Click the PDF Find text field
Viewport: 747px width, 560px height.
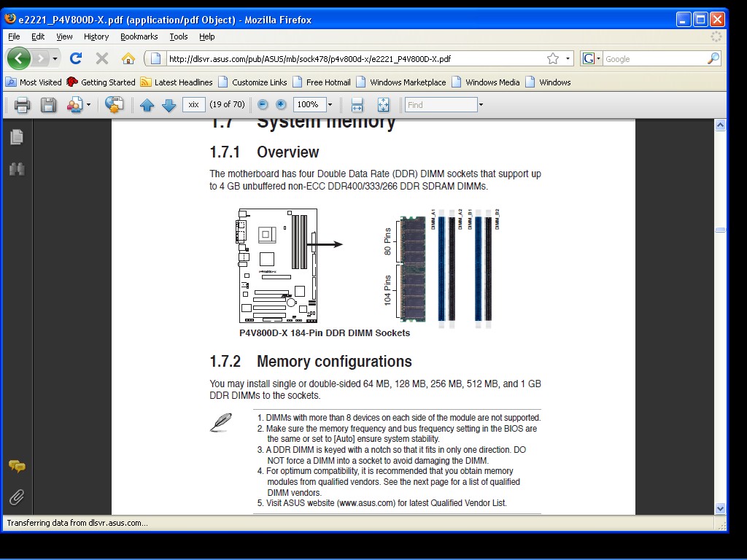click(441, 105)
